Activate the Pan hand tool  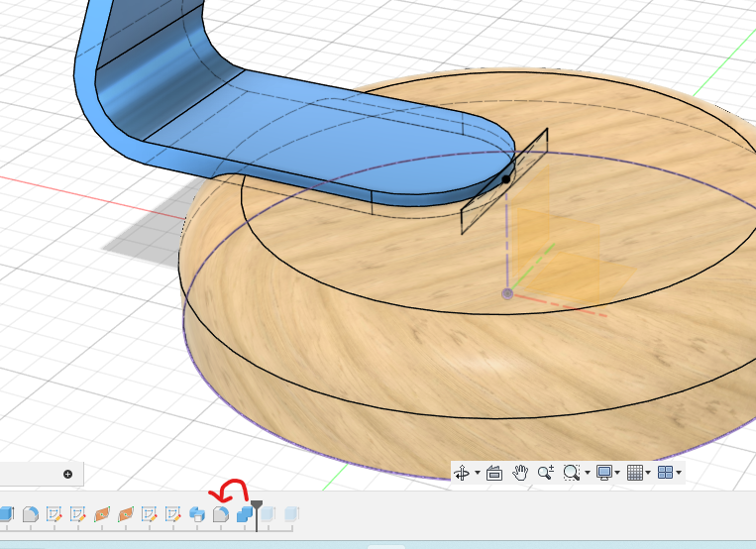[519, 474]
